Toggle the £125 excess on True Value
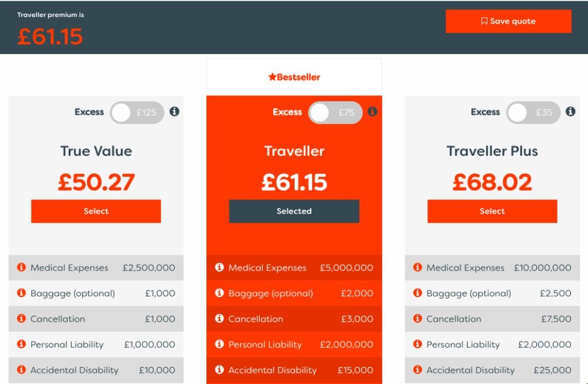 click(136, 112)
